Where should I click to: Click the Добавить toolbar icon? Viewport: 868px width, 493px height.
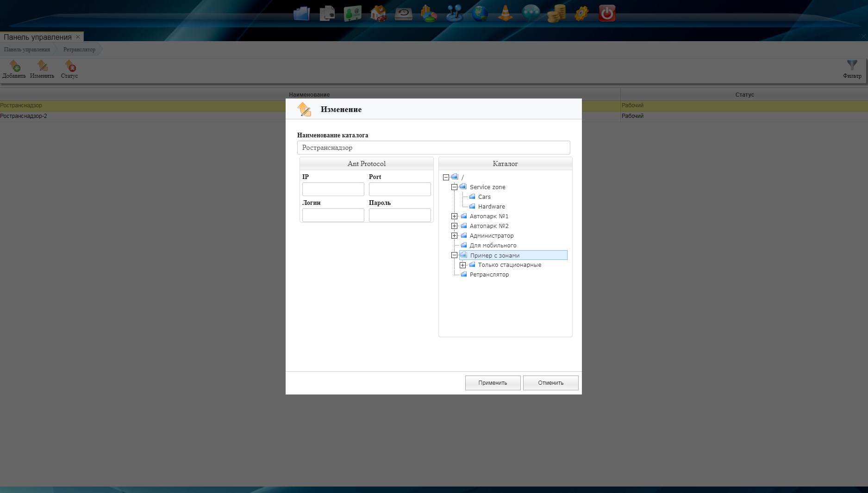click(14, 66)
